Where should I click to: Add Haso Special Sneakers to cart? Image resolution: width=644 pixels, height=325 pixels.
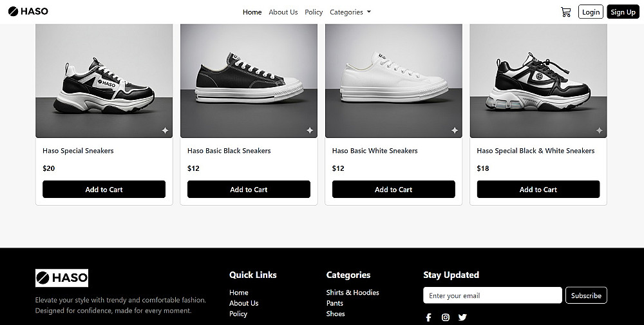tap(104, 190)
